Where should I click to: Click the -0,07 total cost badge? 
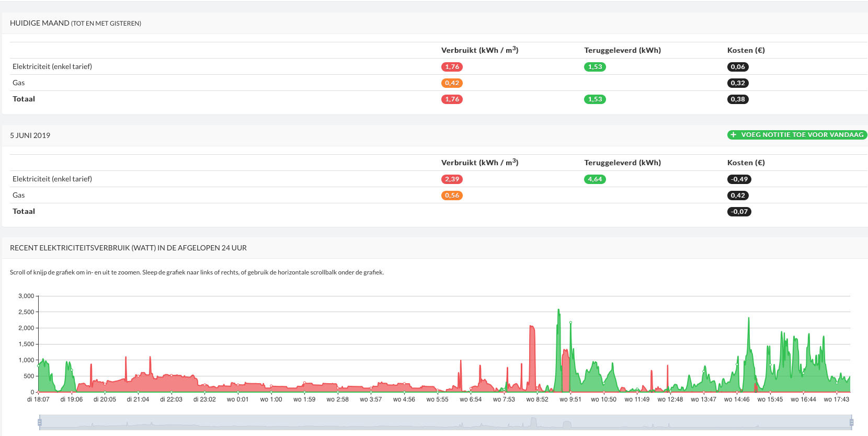tap(739, 212)
